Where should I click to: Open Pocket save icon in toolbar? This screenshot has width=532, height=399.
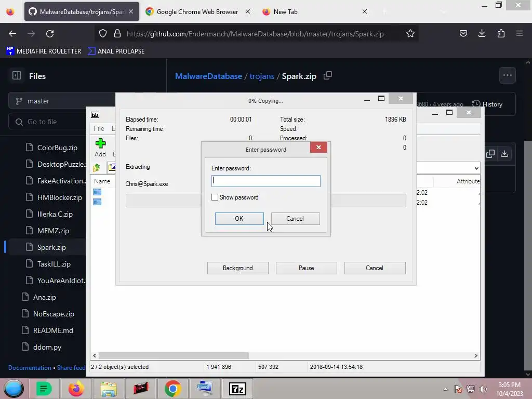(463, 33)
